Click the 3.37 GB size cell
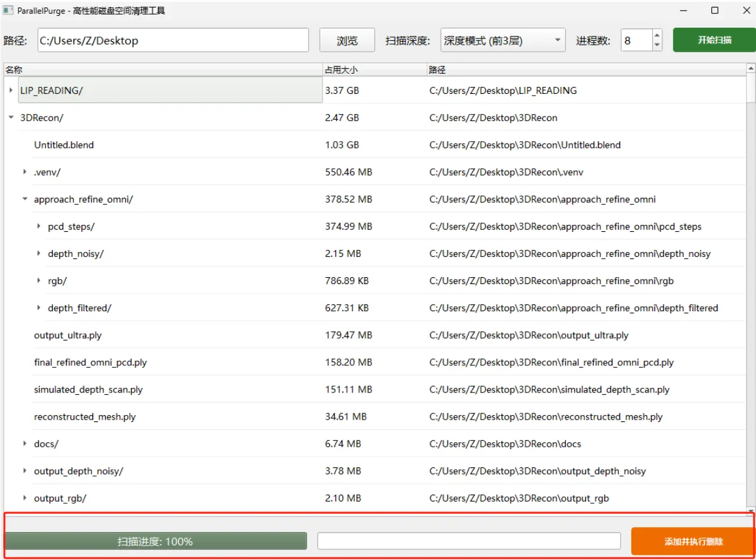 342,91
